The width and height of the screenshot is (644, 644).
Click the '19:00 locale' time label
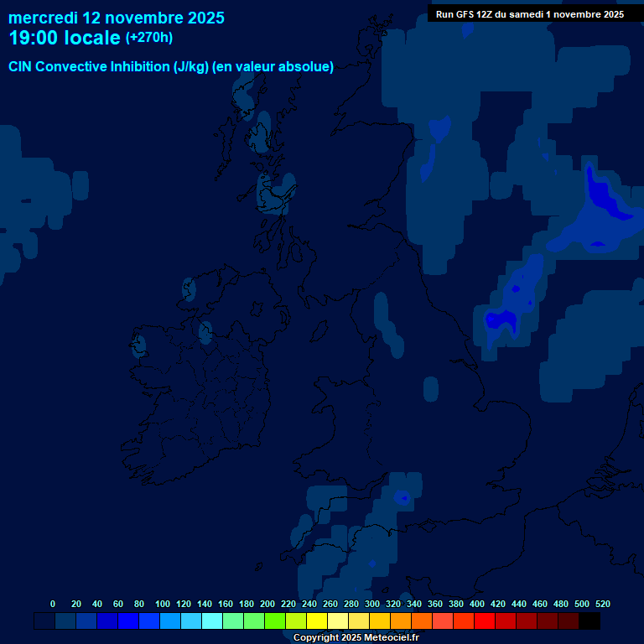click(65, 38)
